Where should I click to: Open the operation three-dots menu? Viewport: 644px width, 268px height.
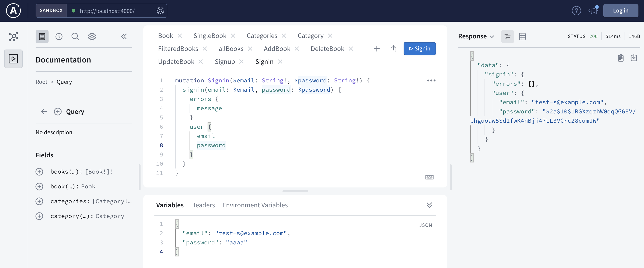pos(431,80)
